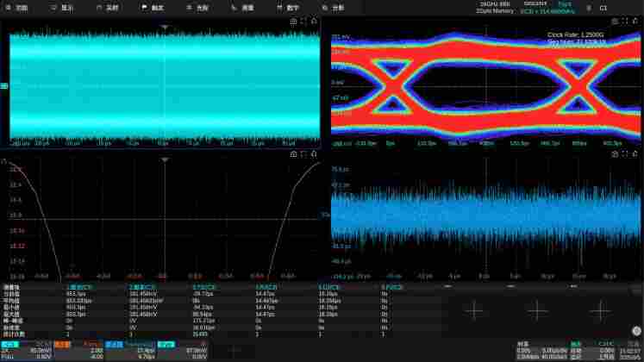Expand the 采样 acquisition dropdown
The height and width of the screenshot is (362, 644).
[x=108, y=7]
